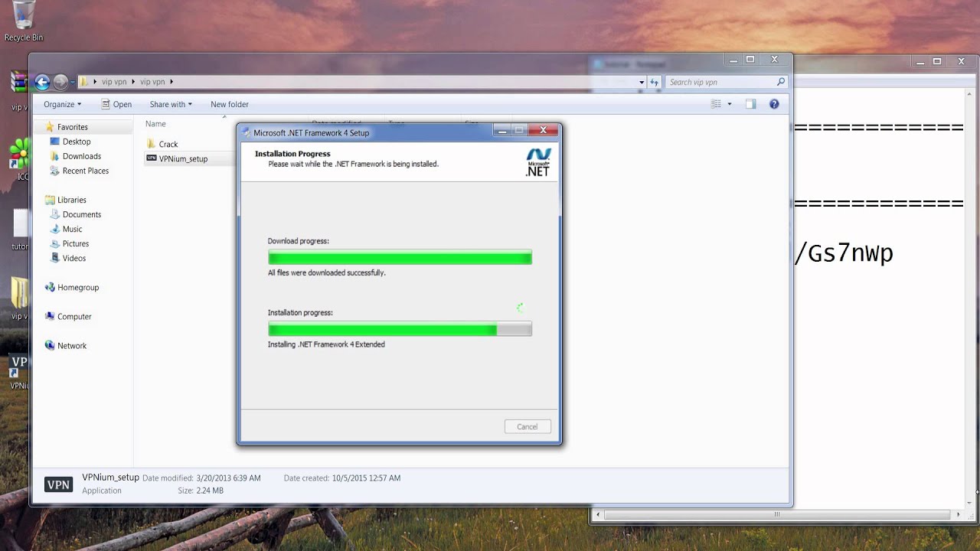Click the WinRAR archive desktop icon
The height and width of the screenshot is (551, 980).
coord(18,83)
